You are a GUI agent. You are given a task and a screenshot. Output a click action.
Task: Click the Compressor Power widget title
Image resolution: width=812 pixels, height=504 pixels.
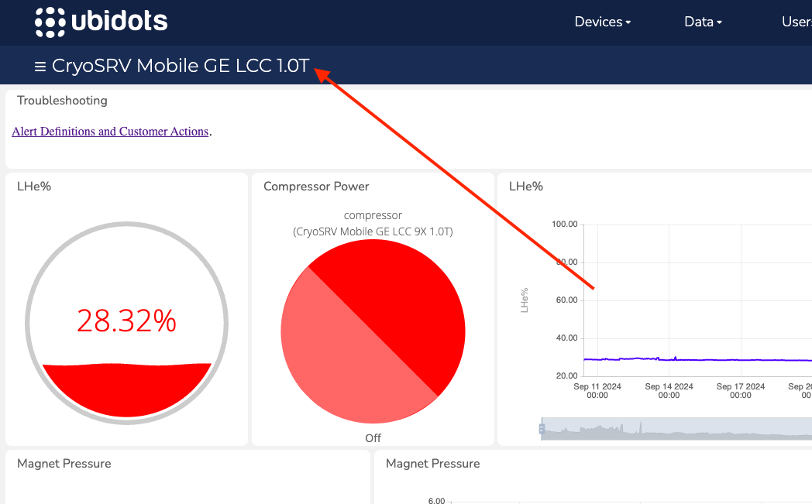(x=316, y=187)
